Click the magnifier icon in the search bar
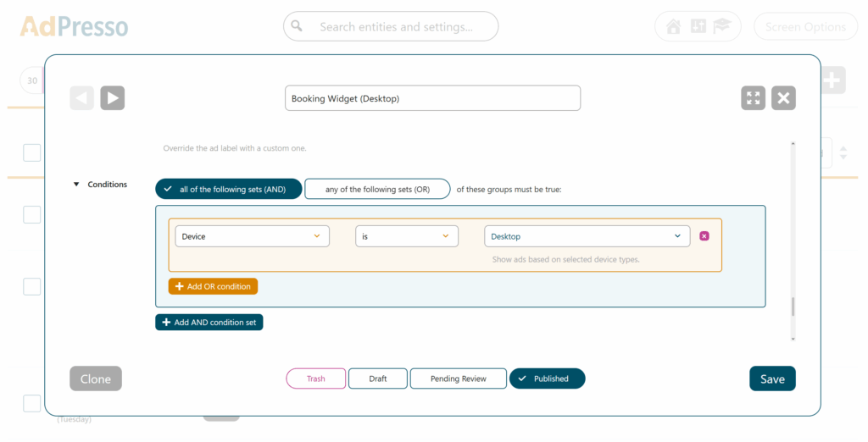868x442 pixels. [x=297, y=26]
